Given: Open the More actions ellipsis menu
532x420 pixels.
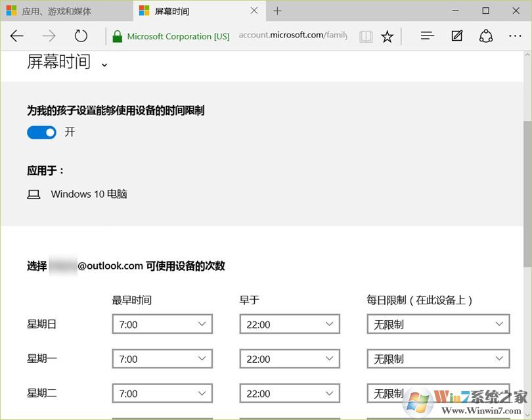Looking at the screenshot, I should 515,36.
